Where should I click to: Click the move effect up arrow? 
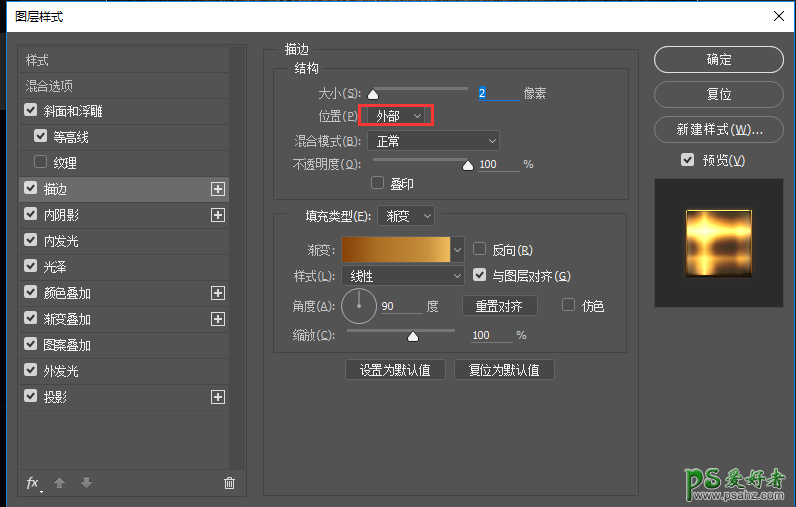(x=60, y=483)
